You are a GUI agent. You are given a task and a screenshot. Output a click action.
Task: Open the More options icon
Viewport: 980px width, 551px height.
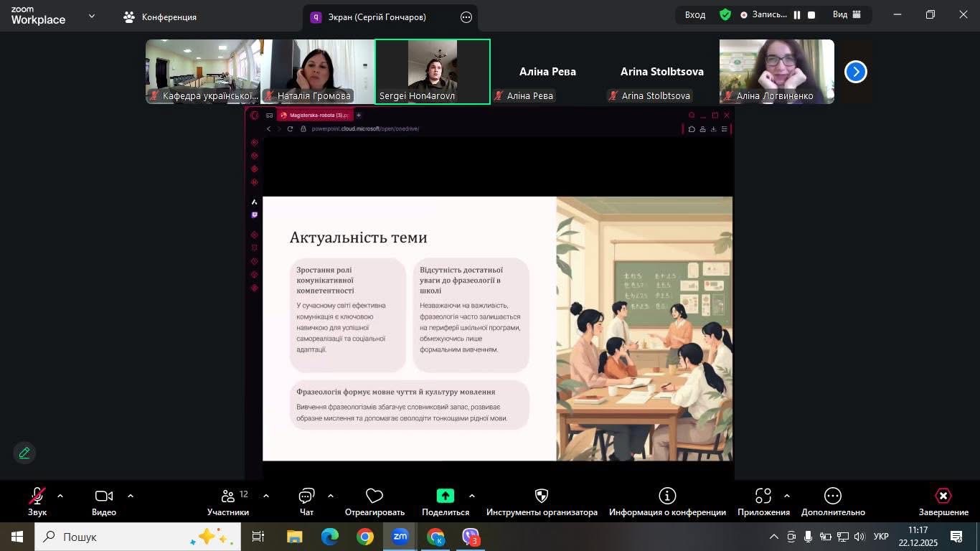pos(832,496)
